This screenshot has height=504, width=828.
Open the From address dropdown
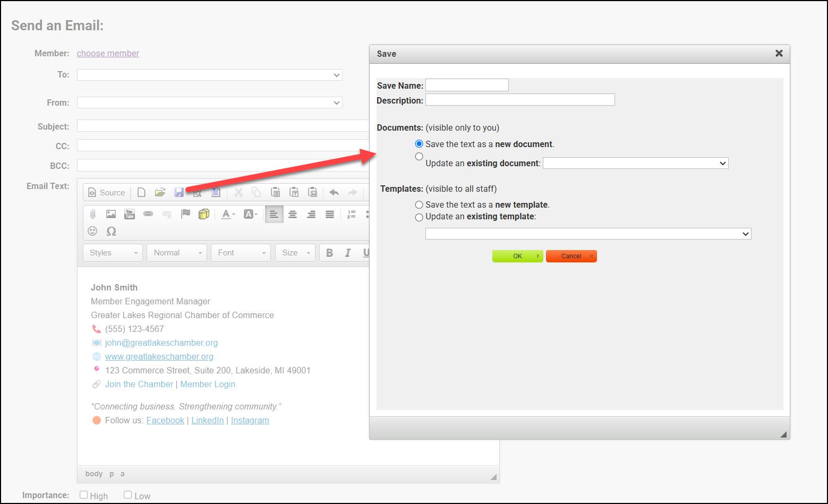[x=209, y=102]
